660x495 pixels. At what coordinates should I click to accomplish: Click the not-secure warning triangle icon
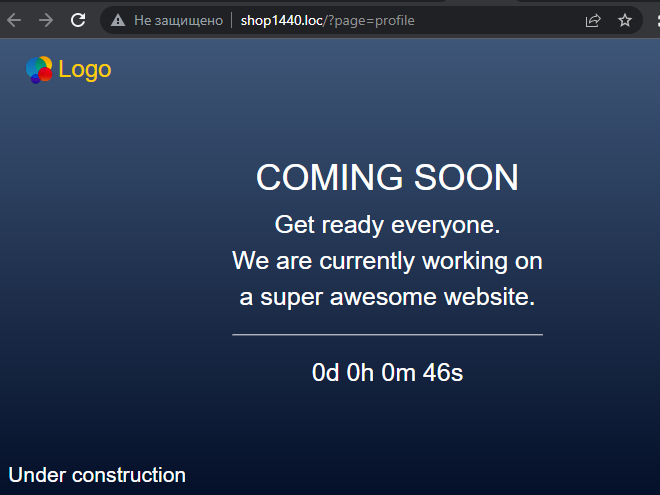tap(118, 20)
